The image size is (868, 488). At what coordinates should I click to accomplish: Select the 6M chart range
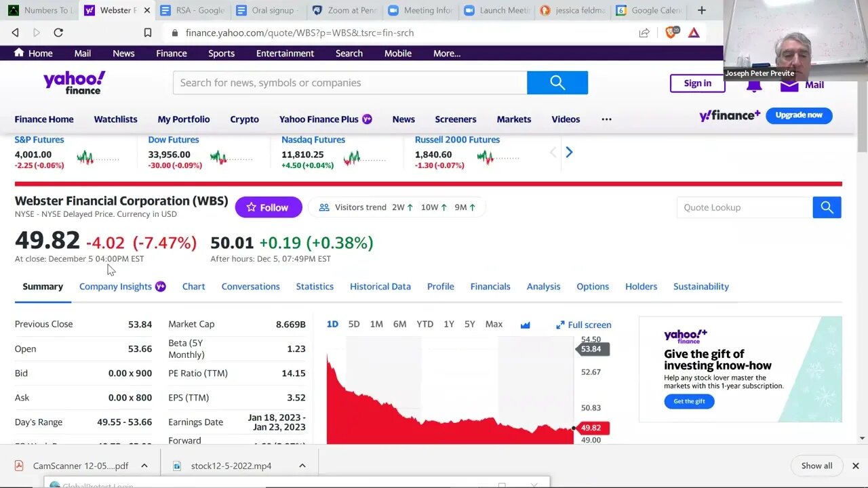click(x=400, y=325)
